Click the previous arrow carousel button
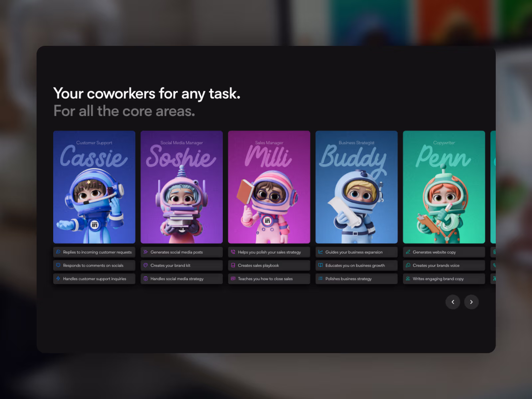 click(x=453, y=302)
